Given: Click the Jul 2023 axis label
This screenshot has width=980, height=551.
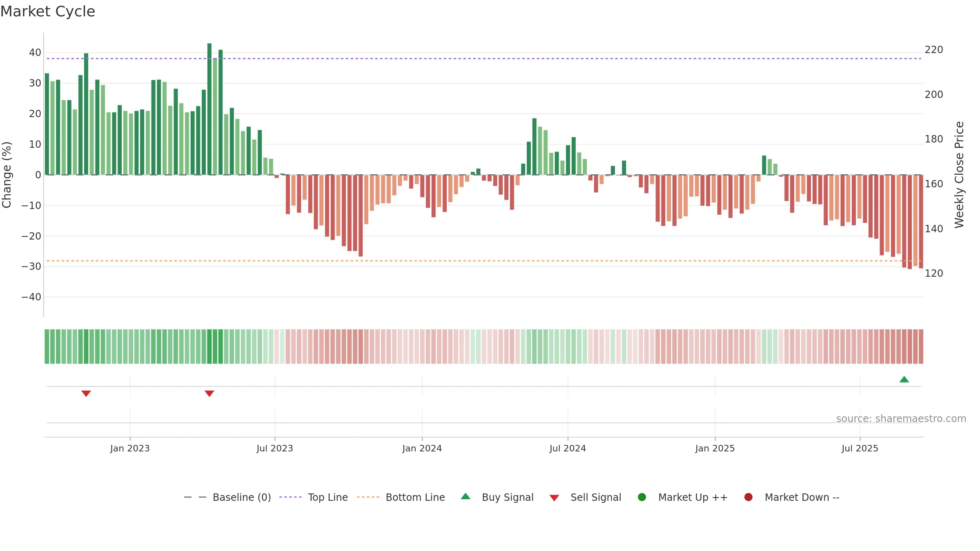Looking at the screenshot, I should 275,449.
